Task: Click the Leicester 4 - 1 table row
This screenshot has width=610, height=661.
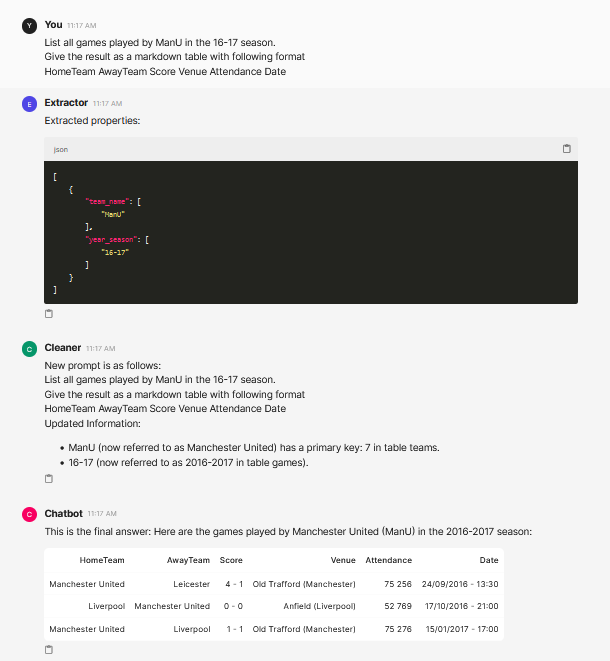Action: coord(274,584)
